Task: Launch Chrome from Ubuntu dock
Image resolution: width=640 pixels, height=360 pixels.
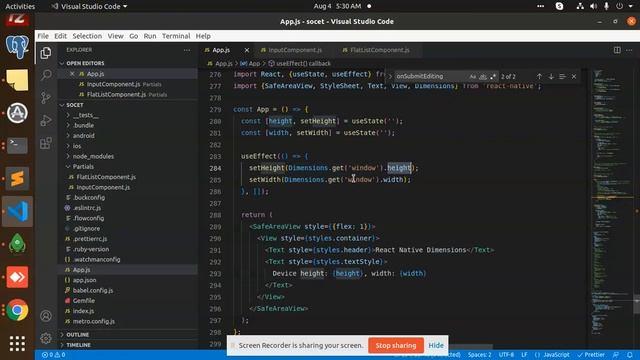Action: point(17,310)
